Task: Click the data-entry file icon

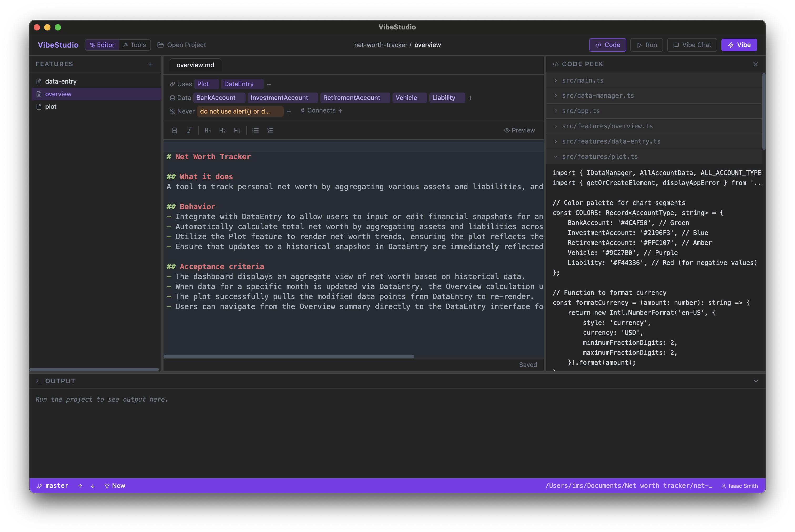Action: [39, 81]
